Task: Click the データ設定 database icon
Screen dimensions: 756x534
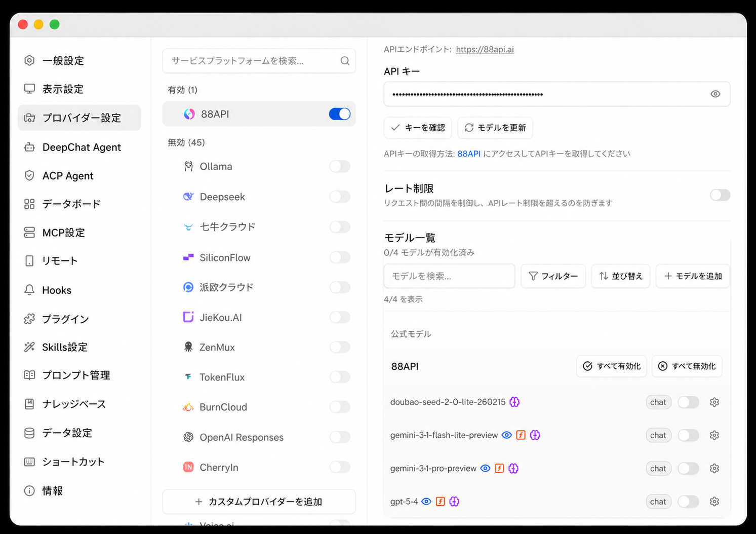Action: pyautogui.click(x=29, y=433)
